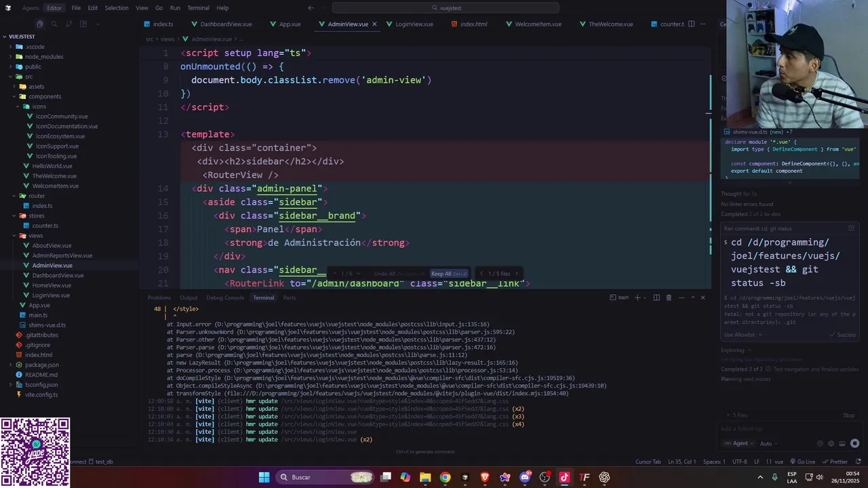Image resolution: width=868 pixels, height=488 pixels.
Task: Switch to the Debug Console tab
Action: click(x=225, y=298)
